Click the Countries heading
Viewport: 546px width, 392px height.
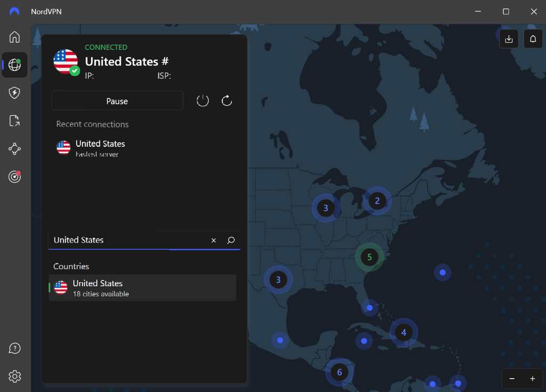pyautogui.click(x=71, y=266)
